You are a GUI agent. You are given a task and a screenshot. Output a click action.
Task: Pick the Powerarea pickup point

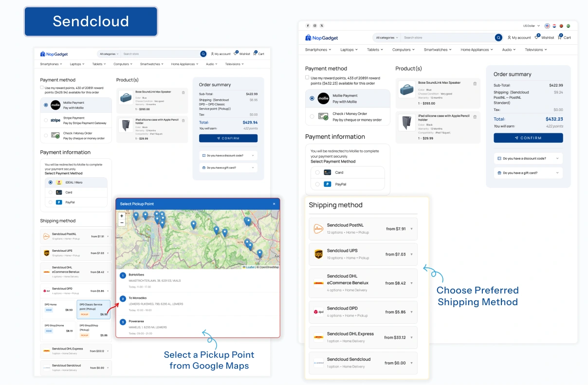(x=198, y=327)
